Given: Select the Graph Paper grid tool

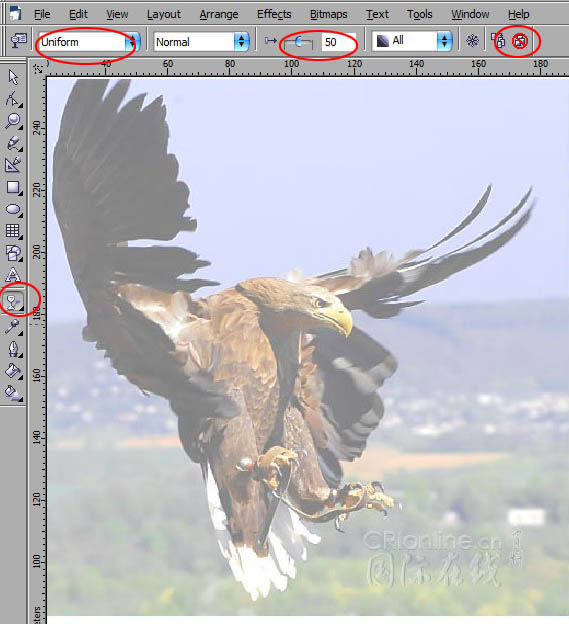Looking at the screenshot, I should [x=13, y=231].
